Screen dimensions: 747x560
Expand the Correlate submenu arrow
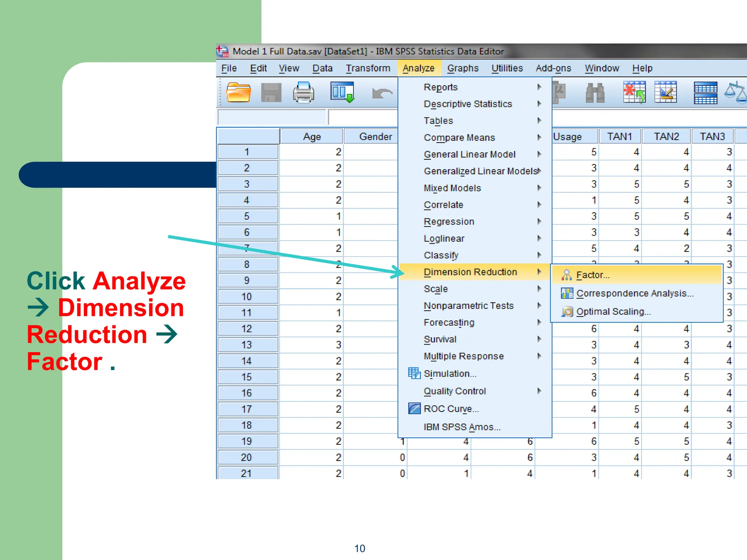tap(539, 205)
